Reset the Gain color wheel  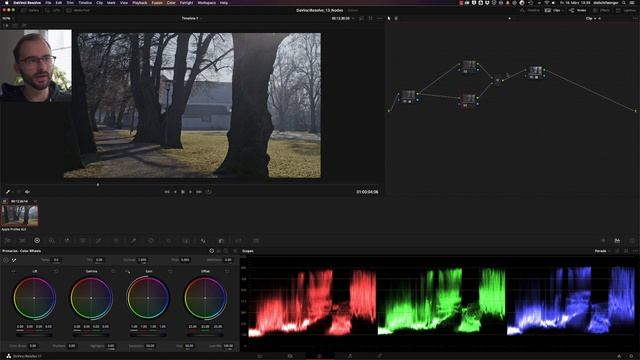[x=170, y=271]
